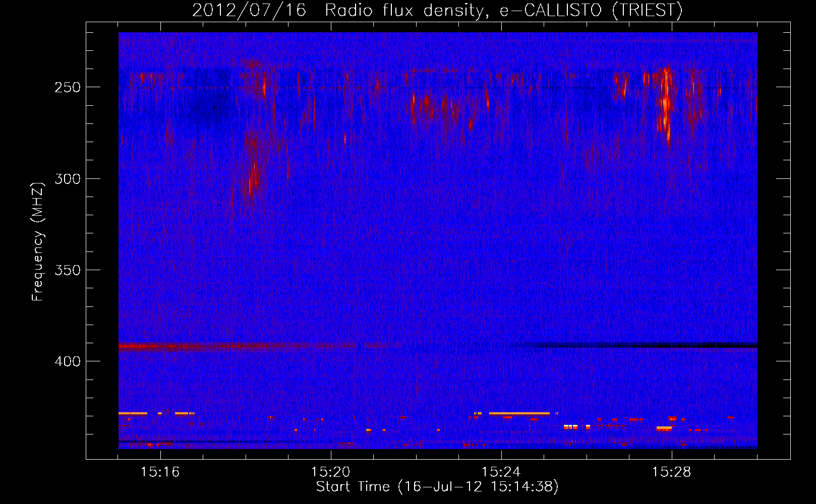Click the red horizontal band near 390 MHz
The width and height of the screenshot is (816, 504).
pos(237,346)
